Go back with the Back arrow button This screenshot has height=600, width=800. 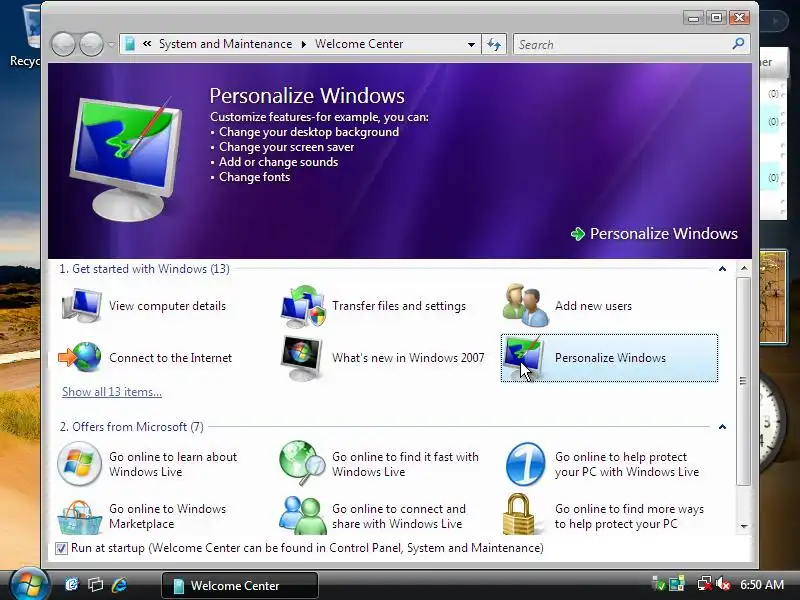[x=63, y=44]
